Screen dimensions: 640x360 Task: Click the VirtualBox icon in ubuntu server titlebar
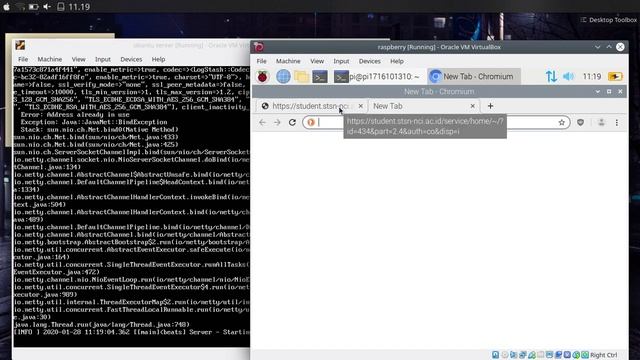pyautogui.click(x=20, y=45)
